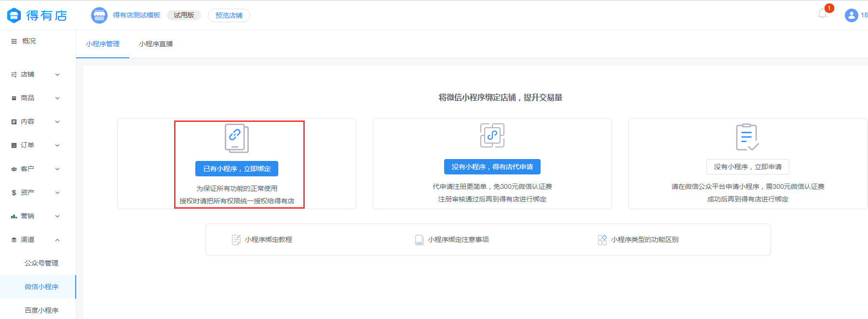Screen dimensions: 868x319
Task: Open the user avatar account icon
Action: click(x=851, y=15)
